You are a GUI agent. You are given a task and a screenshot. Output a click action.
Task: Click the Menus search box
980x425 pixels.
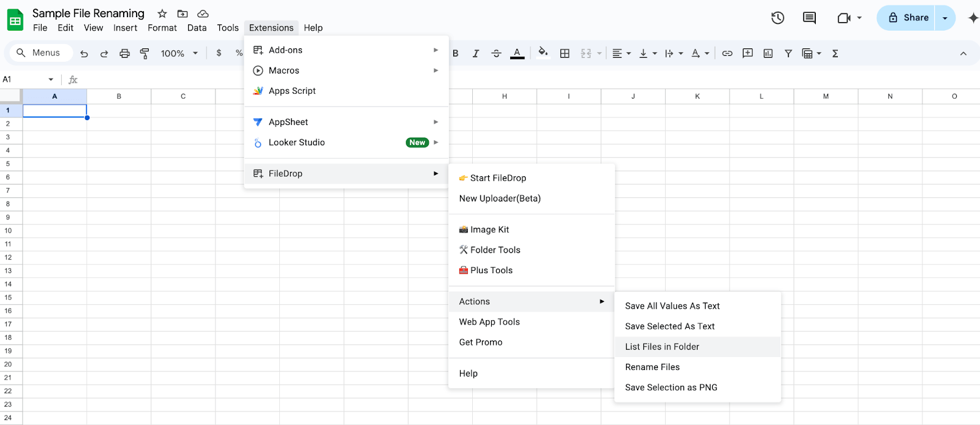coord(41,53)
